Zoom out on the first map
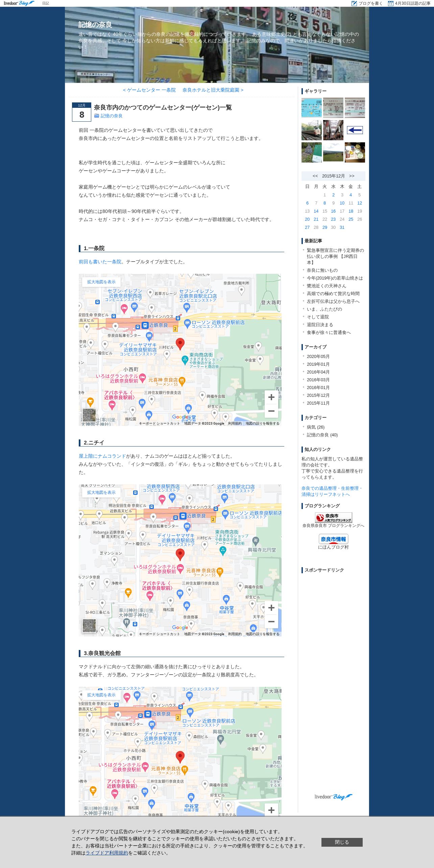Viewport: 434px width, 868px height. [x=271, y=411]
